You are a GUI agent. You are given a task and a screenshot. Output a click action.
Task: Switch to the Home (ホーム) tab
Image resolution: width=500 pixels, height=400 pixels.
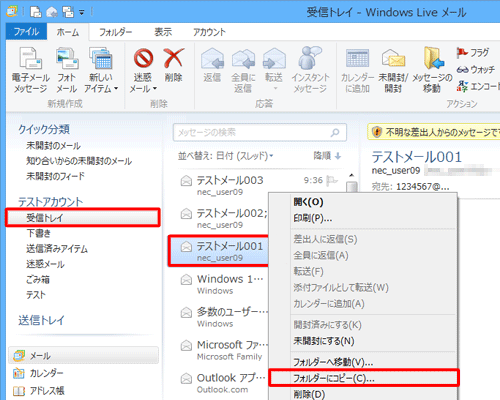[x=68, y=32]
